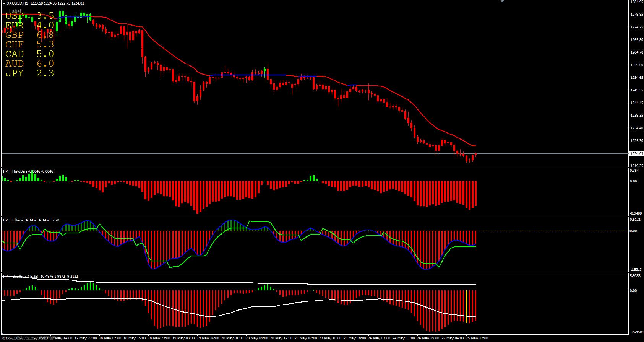This screenshot has height=342, width=644.
Task: Click the '20 May 17:00' time label
Action: (x=281, y=338)
